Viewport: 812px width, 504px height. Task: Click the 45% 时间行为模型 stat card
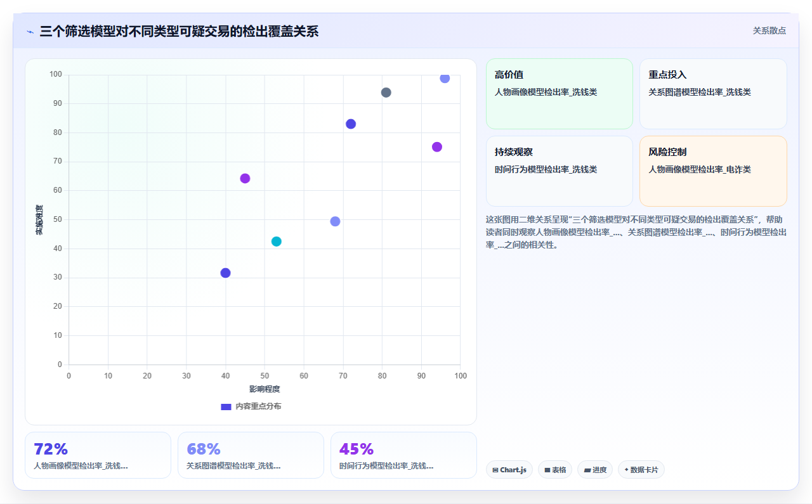403,455
